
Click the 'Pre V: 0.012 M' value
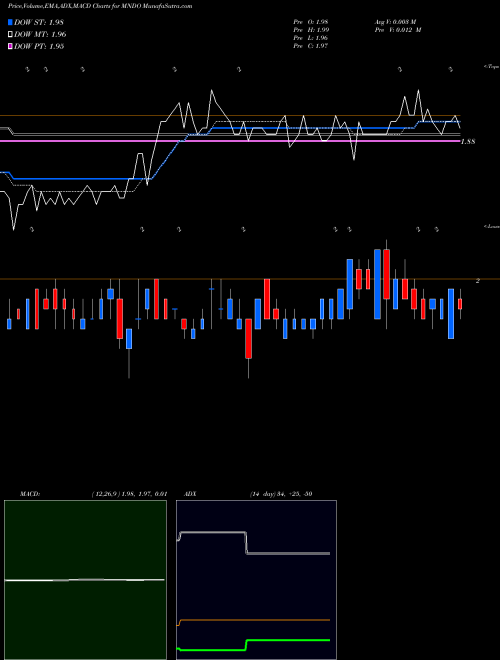(398, 30)
